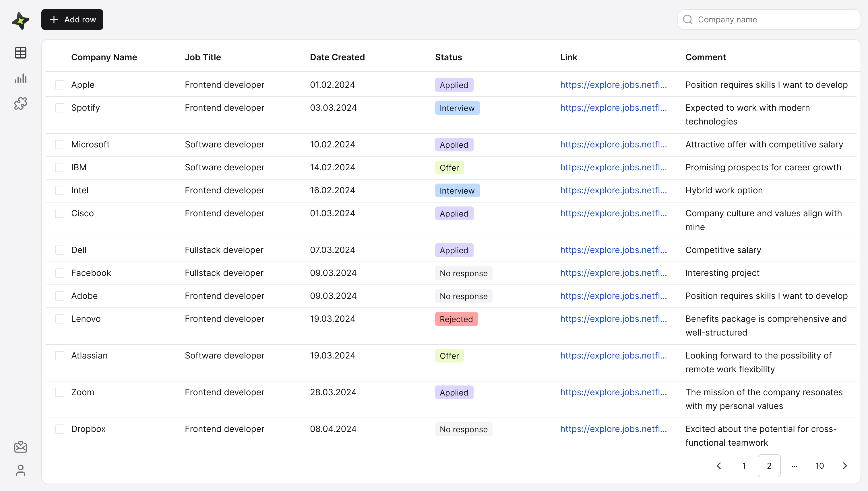Viewport: 868px width, 491px height.
Task: Click IBM's green Offer status badge
Action: pyautogui.click(x=449, y=167)
